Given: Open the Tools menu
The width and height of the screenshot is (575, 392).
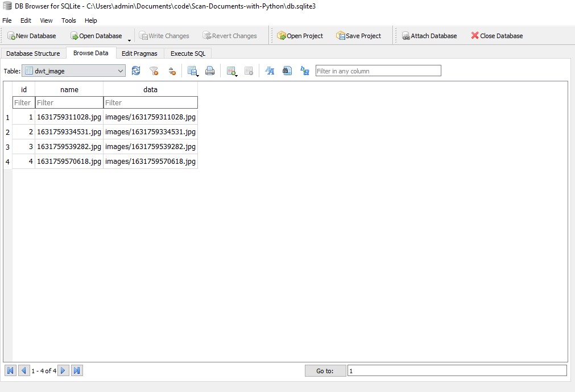Looking at the screenshot, I should [68, 20].
